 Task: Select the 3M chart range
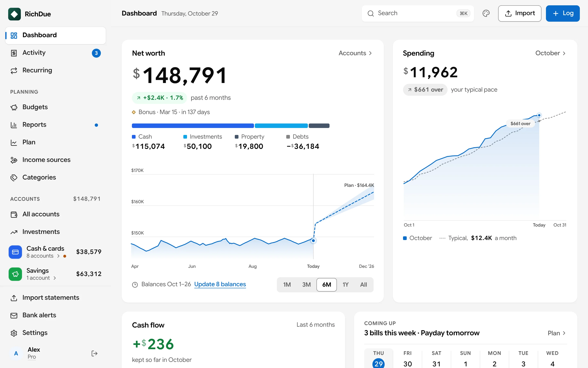[x=306, y=285]
